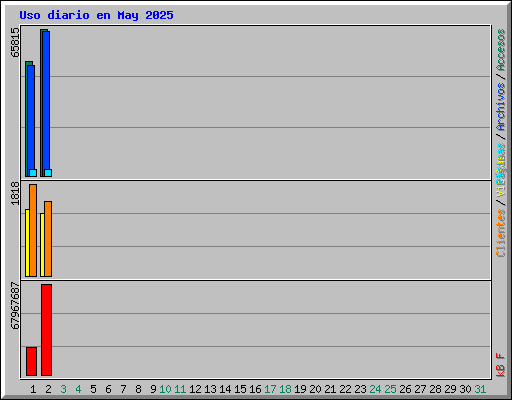Image resolution: width=512 pixels, height=400 pixels.
Task: Click day 14 on the x-axis
Action: point(225,389)
